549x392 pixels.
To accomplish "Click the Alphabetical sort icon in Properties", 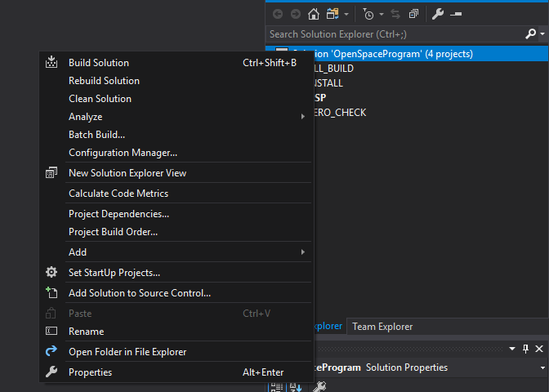I will pos(296,387).
